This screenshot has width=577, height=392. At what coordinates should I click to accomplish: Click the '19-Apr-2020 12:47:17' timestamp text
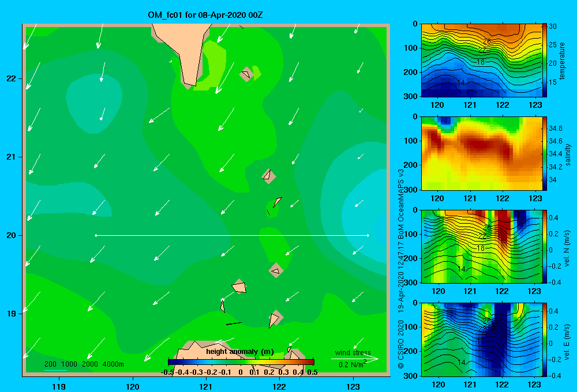(x=401, y=277)
